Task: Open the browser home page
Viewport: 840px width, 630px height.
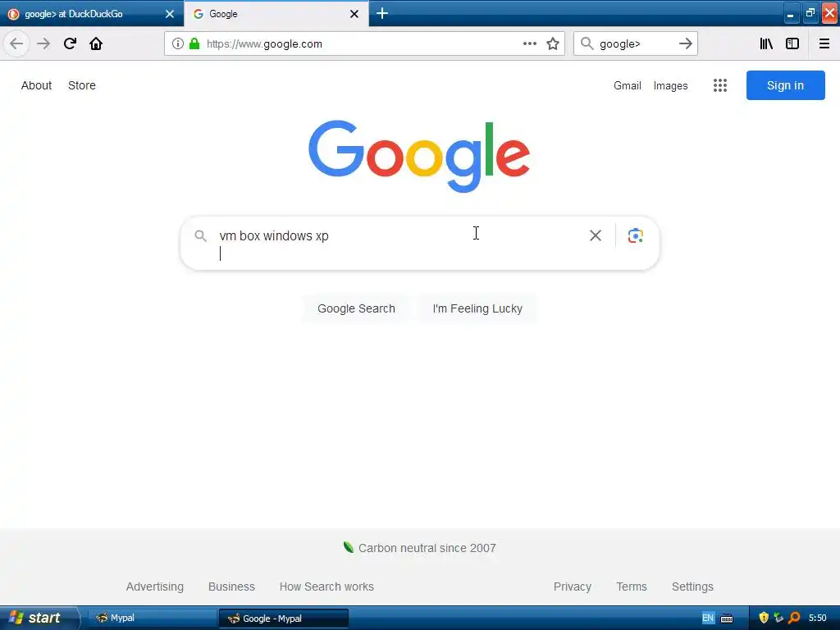Action: point(96,43)
